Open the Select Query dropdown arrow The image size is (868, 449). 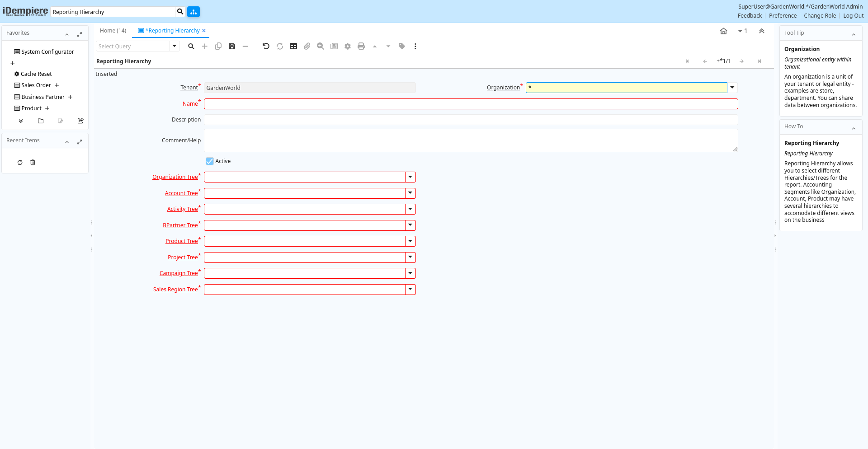(x=175, y=46)
